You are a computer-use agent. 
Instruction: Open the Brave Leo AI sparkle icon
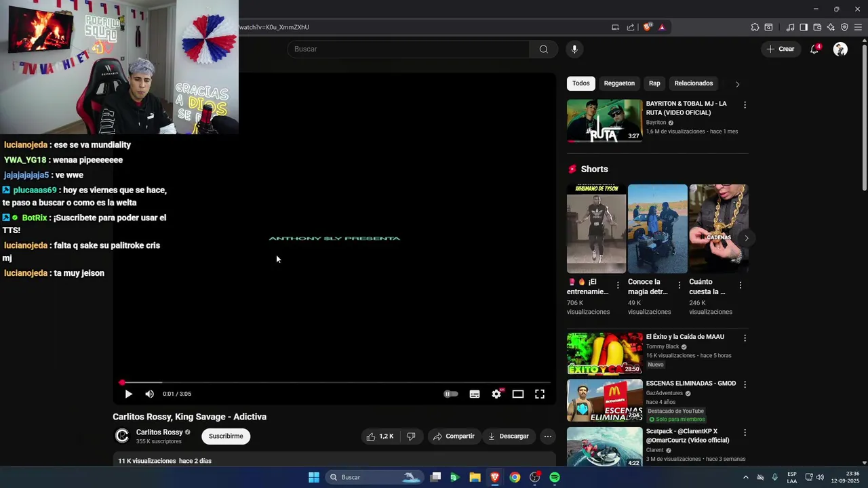point(831,27)
